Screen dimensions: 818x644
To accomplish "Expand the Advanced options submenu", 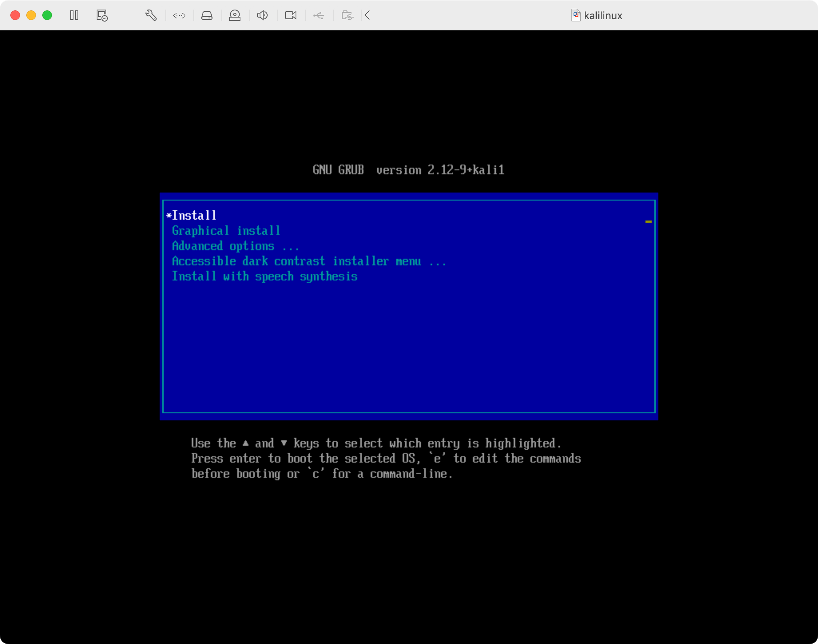I will click(x=236, y=246).
